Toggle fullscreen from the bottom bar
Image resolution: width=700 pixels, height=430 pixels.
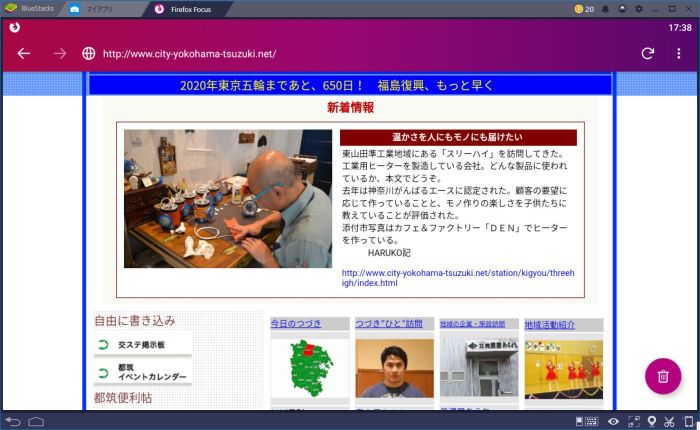coord(633,421)
